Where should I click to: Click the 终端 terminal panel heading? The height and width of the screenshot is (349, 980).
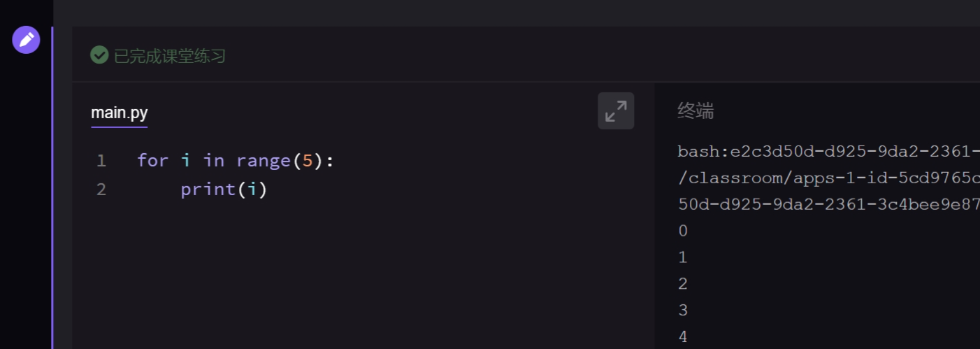click(x=696, y=111)
